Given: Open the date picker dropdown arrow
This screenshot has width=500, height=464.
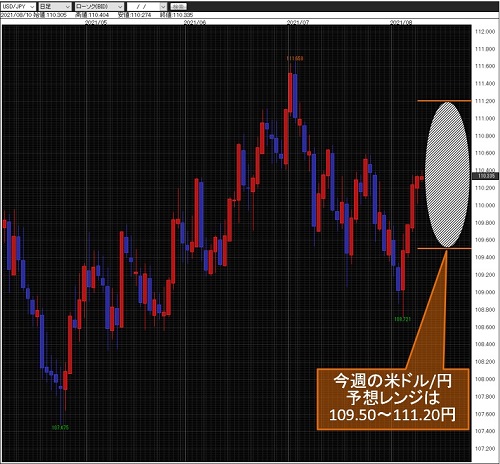Looking at the screenshot, I should [163, 6].
